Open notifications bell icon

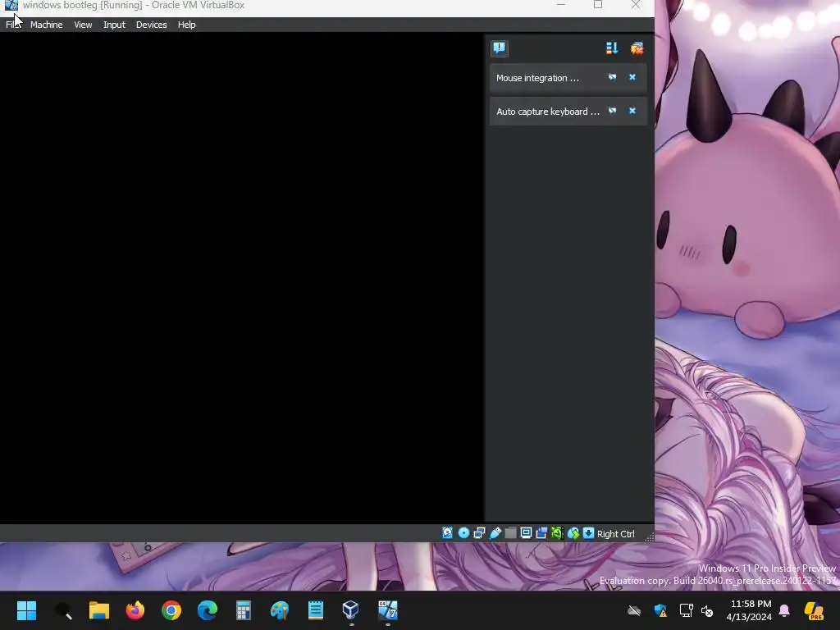coord(784,610)
